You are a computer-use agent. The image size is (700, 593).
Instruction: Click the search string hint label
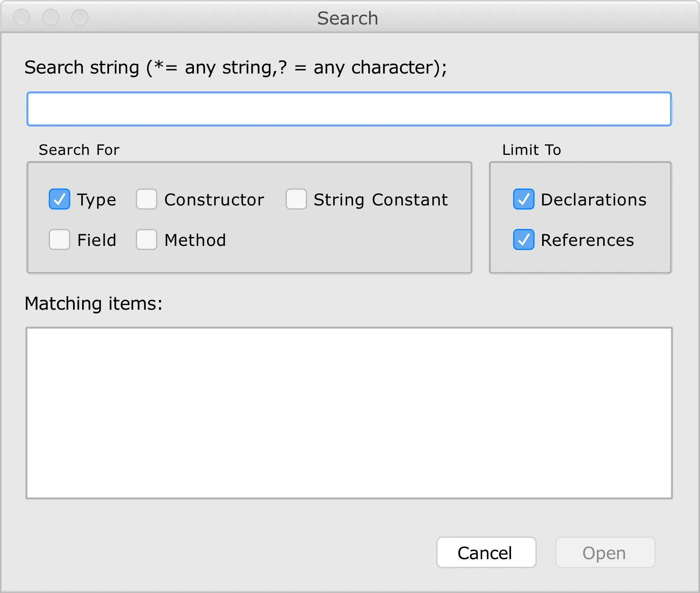(x=236, y=68)
